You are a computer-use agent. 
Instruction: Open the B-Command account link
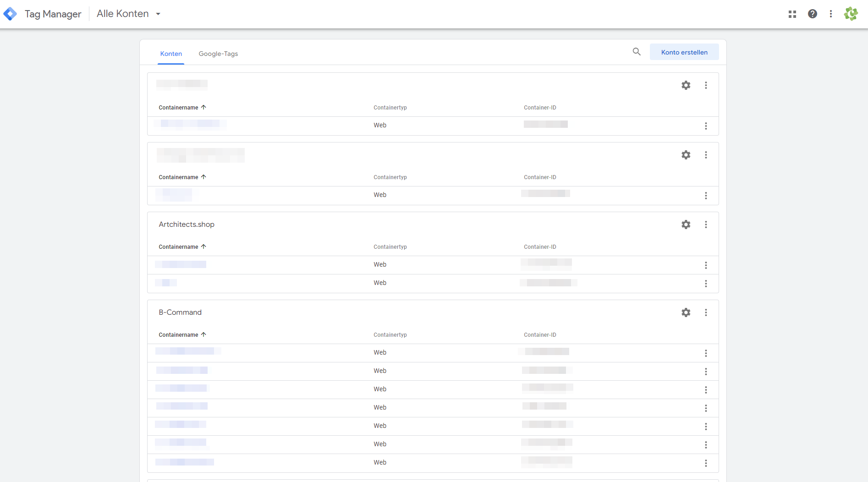pos(180,312)
